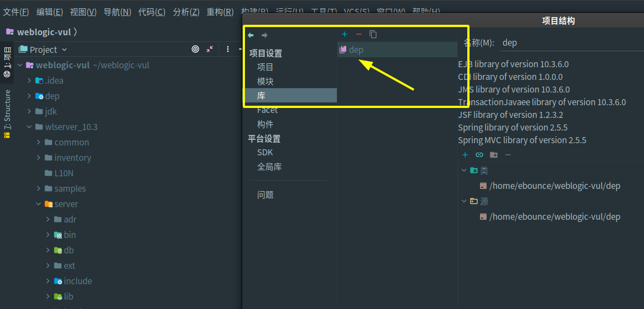
Task: Click the add excluded folder icon
Action: 494,155
